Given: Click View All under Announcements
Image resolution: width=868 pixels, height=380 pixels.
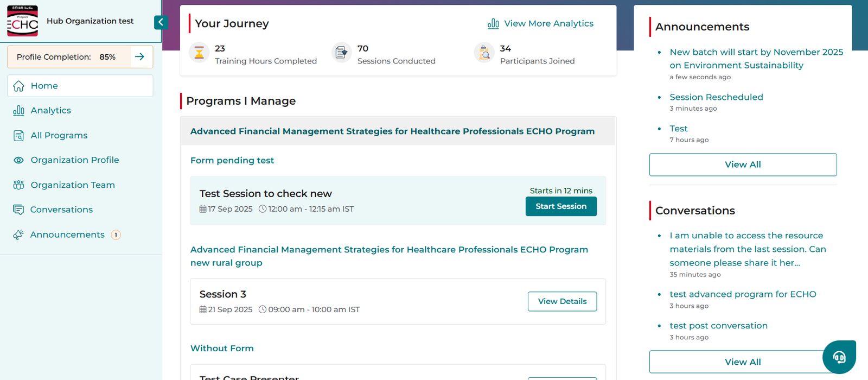Looking at the screenshot, I should [743, 164].
